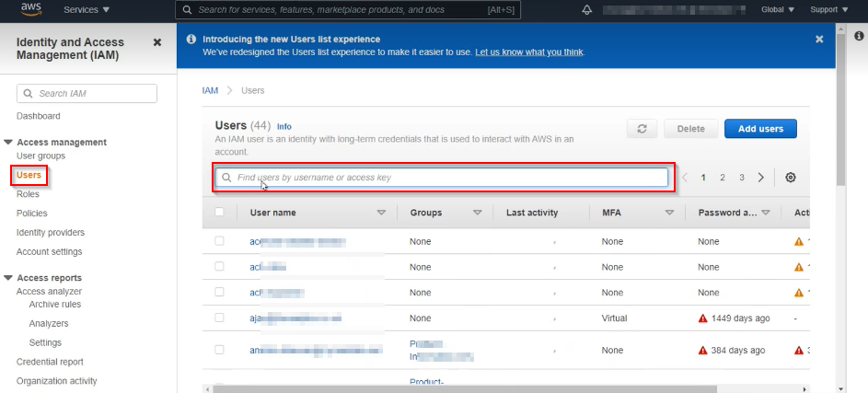
Task: Click the Add users button
Action: [760, 129]
